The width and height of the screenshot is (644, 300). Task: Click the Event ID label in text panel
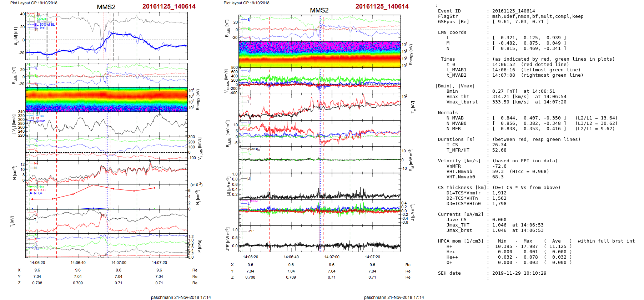click(x=449, y=11)
